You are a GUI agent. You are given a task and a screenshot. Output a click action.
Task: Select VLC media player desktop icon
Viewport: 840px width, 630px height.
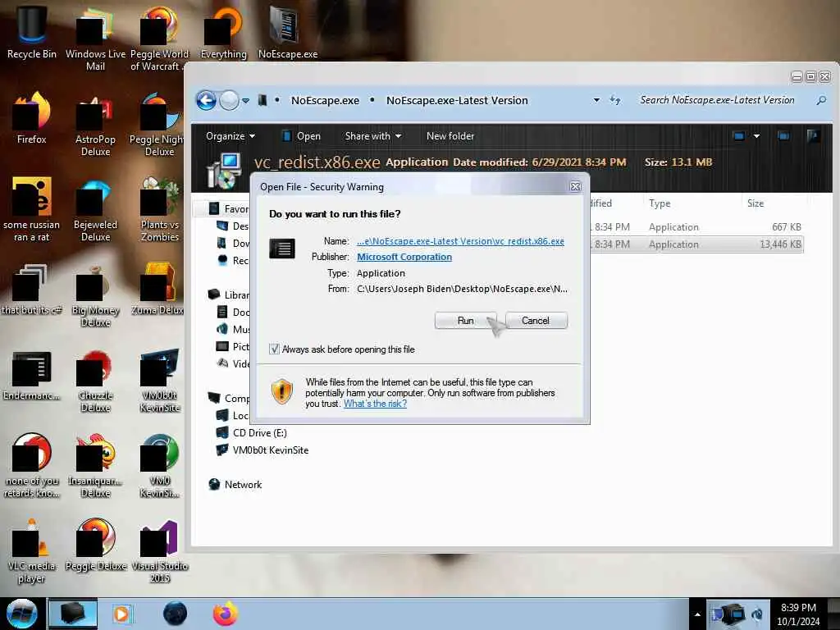point(32,550)
